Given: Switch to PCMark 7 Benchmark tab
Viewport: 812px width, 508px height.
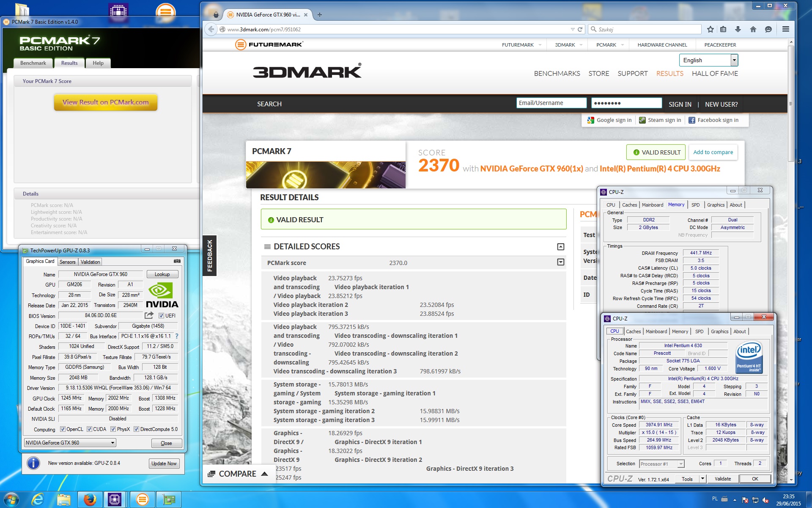Looking at the screenshot, I should 33,63.
